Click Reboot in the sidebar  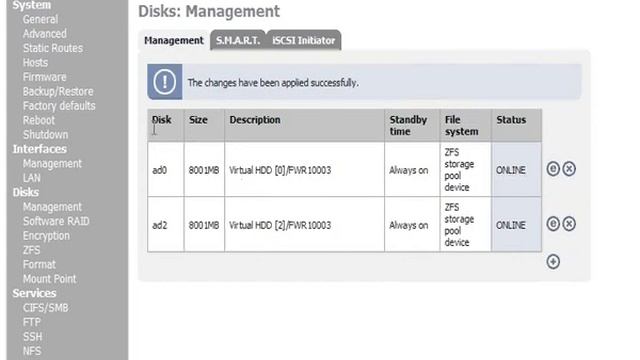(39, 120)
